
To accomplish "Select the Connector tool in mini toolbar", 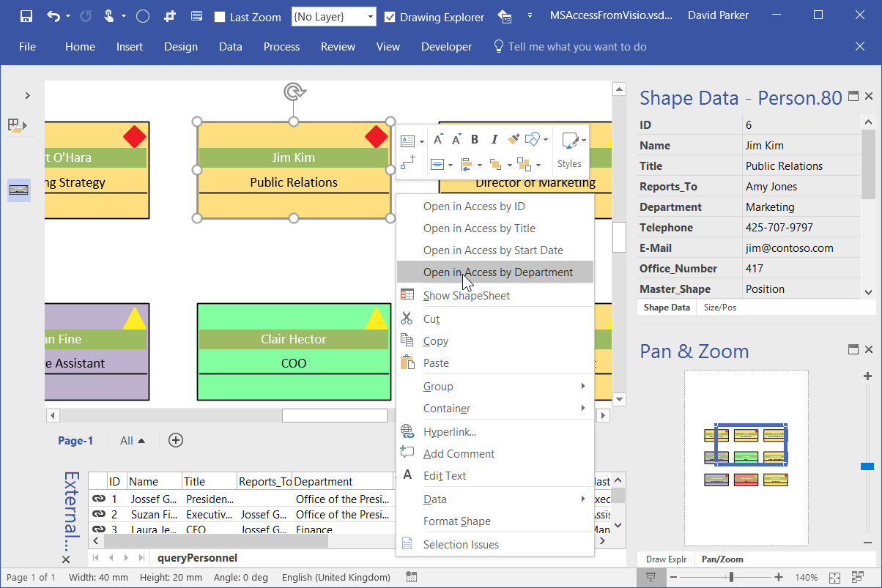I will click(x=408, y=163).
